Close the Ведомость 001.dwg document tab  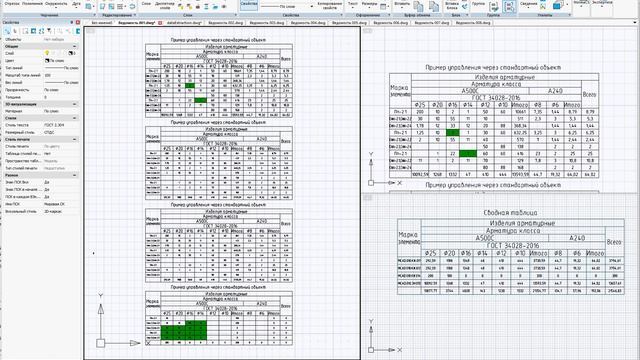pyautogui.click(x=160, y=23)
